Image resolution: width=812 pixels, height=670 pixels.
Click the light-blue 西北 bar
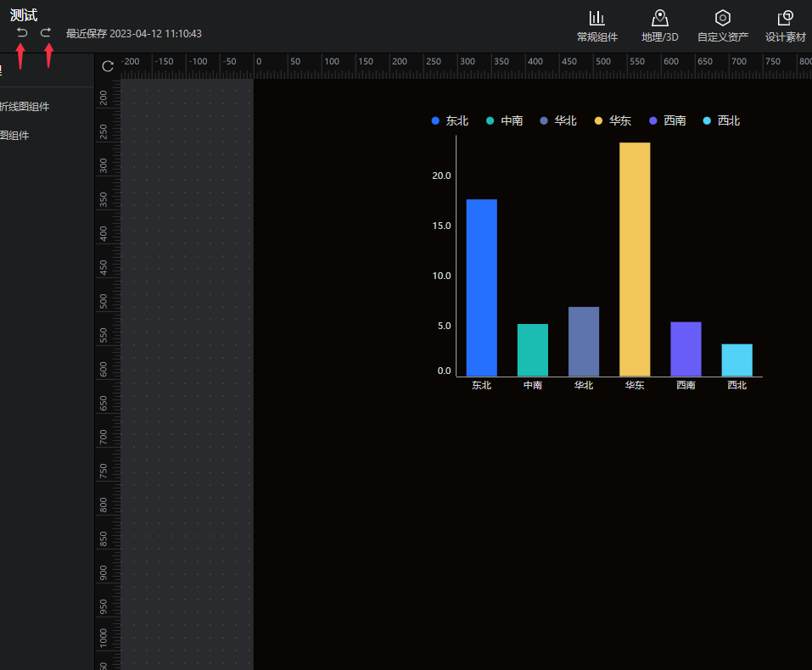[x=736, y=360]
